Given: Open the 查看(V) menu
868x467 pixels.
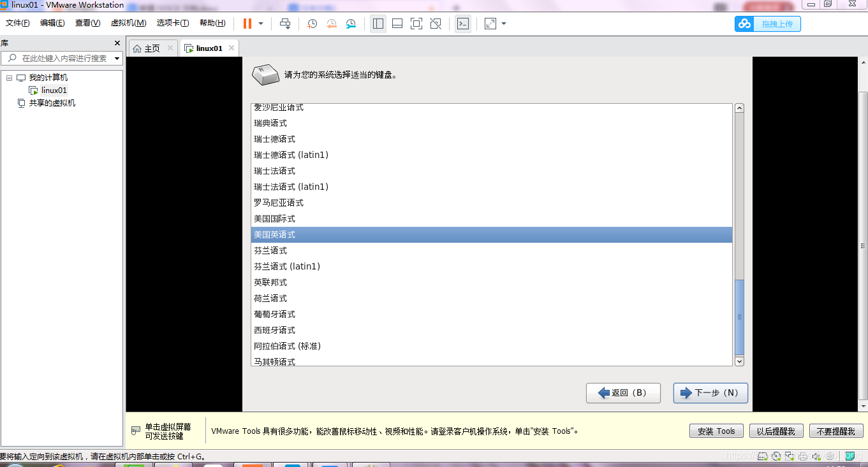Looking at the screenshot, I should click(88, 23).
